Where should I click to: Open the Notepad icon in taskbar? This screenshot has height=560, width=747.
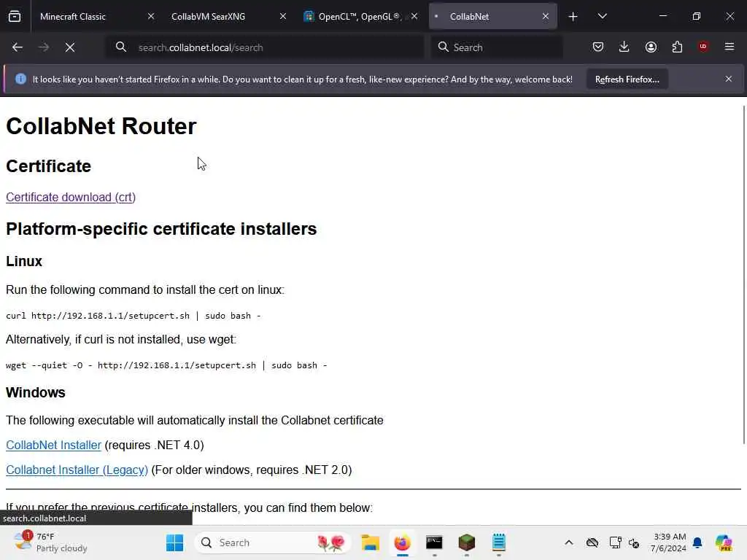point(499,542)
